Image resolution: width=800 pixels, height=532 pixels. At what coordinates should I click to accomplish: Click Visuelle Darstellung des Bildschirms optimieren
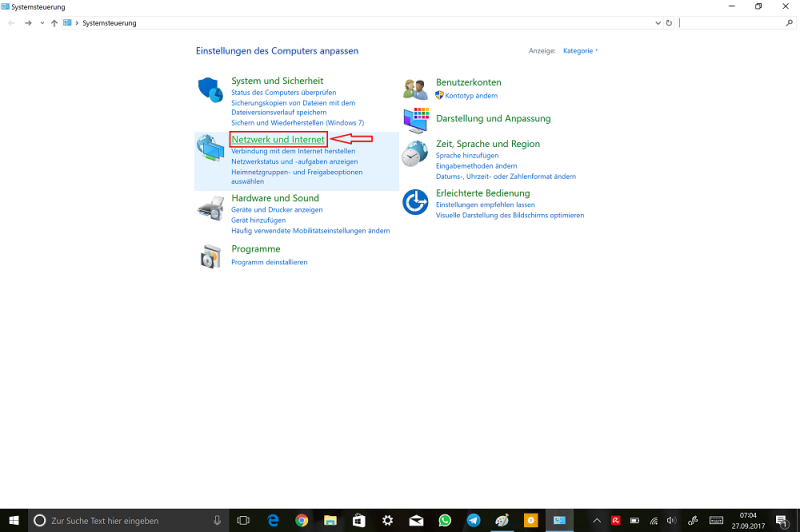pyautogui.click(x=510, y=215)
